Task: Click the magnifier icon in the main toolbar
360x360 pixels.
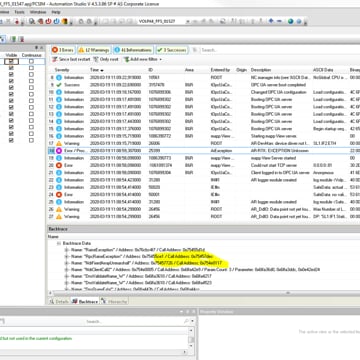Action: [32, 21]
